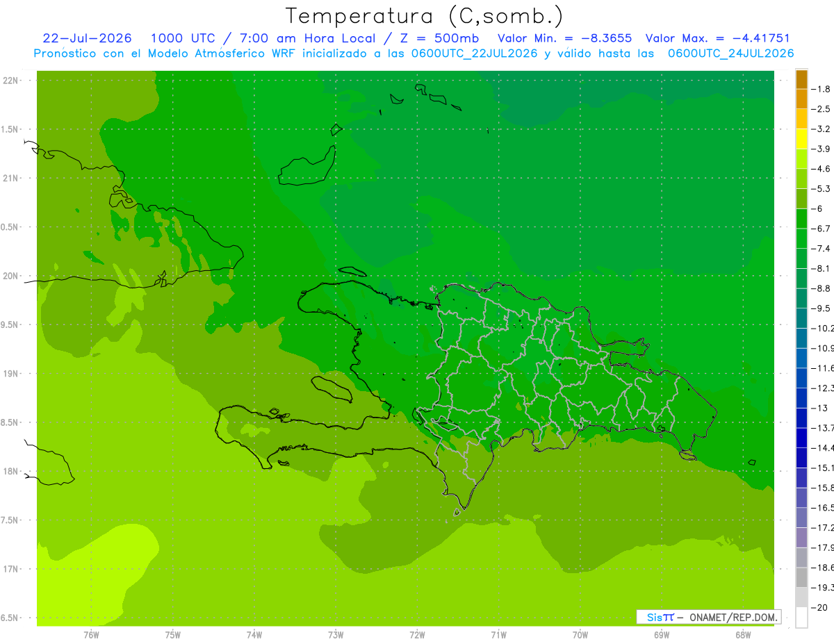Select the date text '22-Jul-2026'

point(88,38)
